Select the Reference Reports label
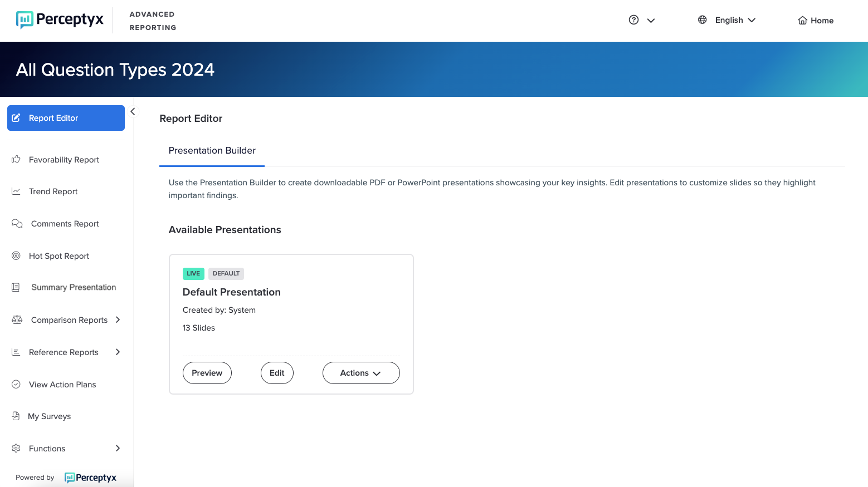Screen dimensions: 868x487 click(64, 352)
